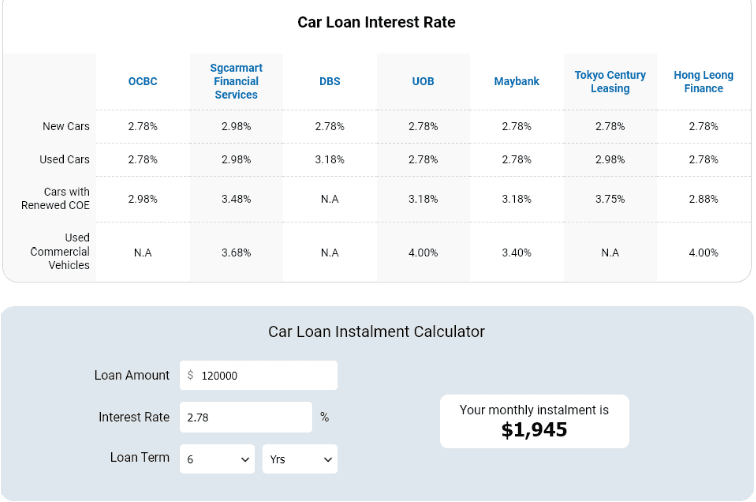Open the Yrs unit dropdown
756x502 pixels.
pos(300,459)
